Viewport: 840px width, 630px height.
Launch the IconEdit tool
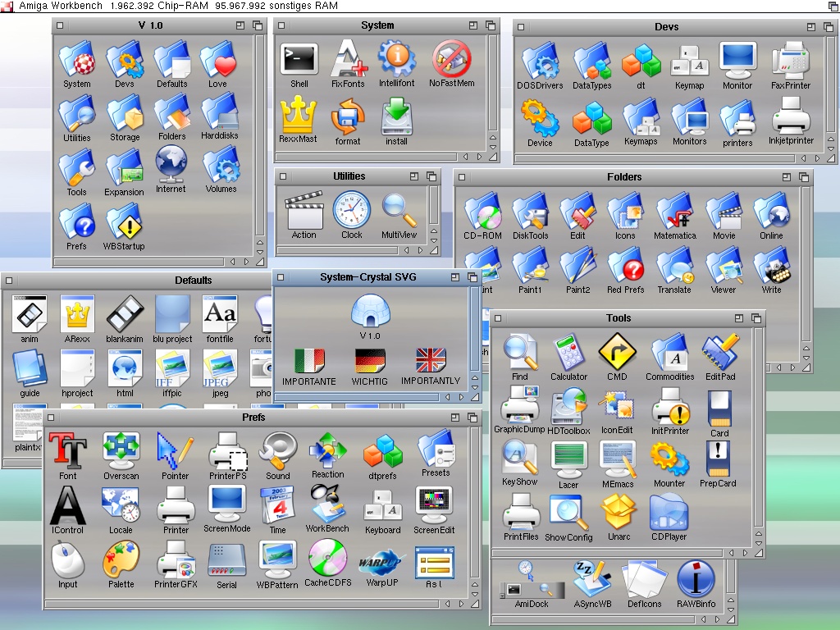tap(617, 408)
